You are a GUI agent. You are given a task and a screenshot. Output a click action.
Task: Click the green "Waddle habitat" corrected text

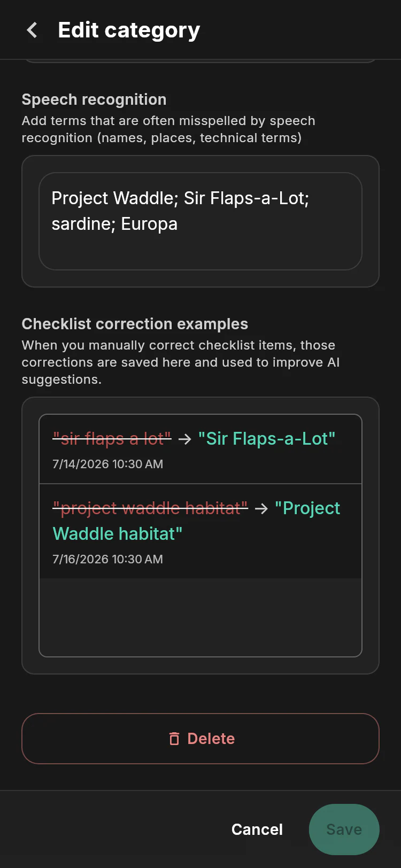(x=118, y=533)
